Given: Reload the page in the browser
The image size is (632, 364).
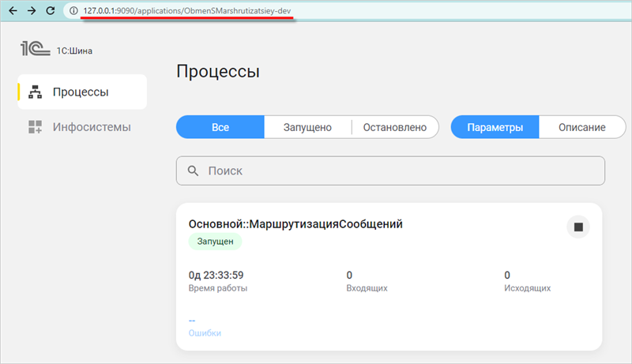Looking at the screenshot, I should pos(51,11).
